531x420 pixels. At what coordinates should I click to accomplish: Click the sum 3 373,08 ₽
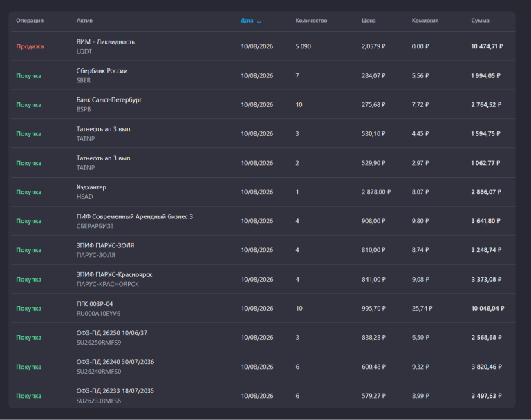pyautogui.click(x=486, y=280)
